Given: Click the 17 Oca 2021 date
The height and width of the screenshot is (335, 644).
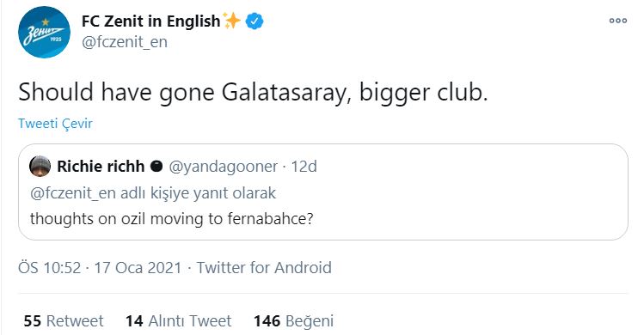Looking at the screenshot, I should [x=138, y=268].
